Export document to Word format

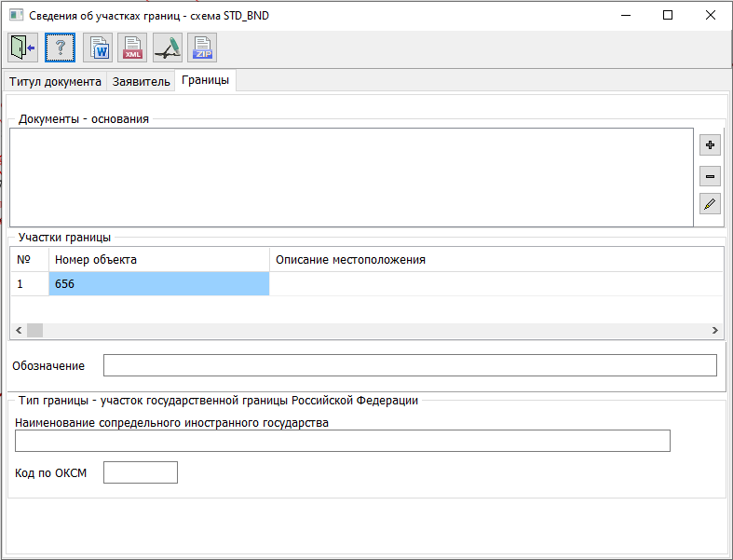tap(97, 48)
